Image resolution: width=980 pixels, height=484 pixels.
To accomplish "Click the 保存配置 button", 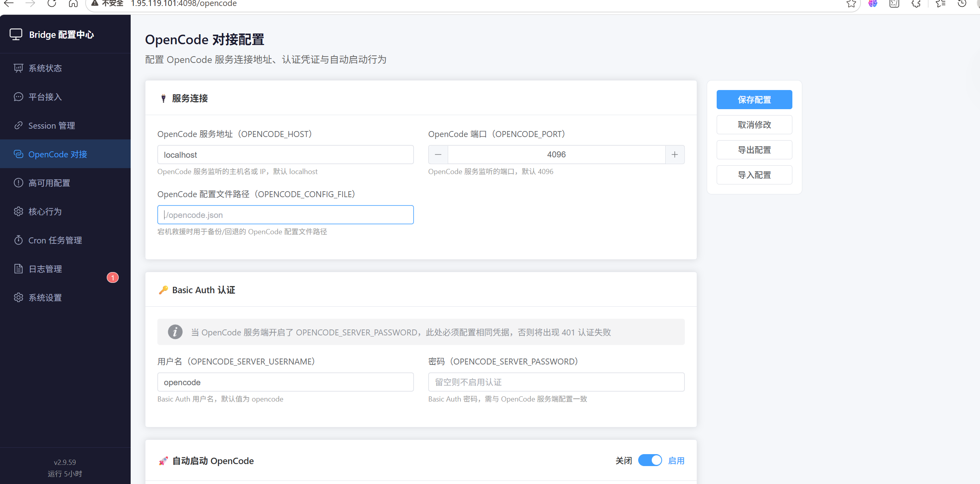I will pos(754,100).
